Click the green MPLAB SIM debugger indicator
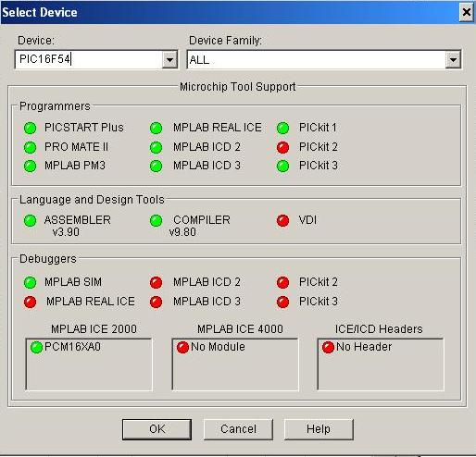The height and width of the screenshot is (457, 476). tap(31, 282)
